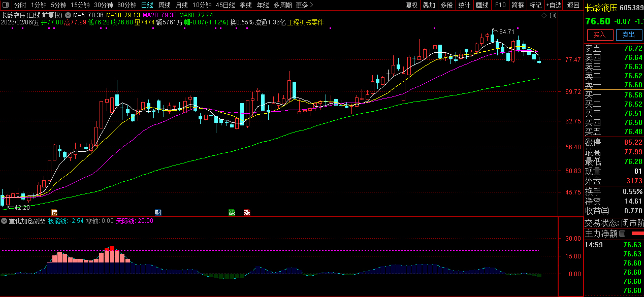Viewport: 644px width, 297px height.
Task: Click the 返回 back button
Action: point(573,5)
